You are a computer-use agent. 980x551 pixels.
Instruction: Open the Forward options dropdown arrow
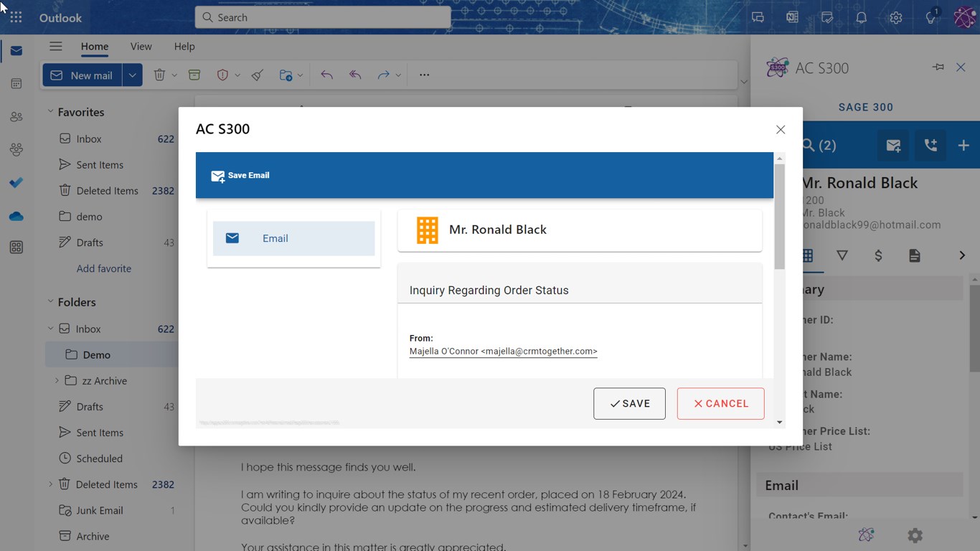398,75
